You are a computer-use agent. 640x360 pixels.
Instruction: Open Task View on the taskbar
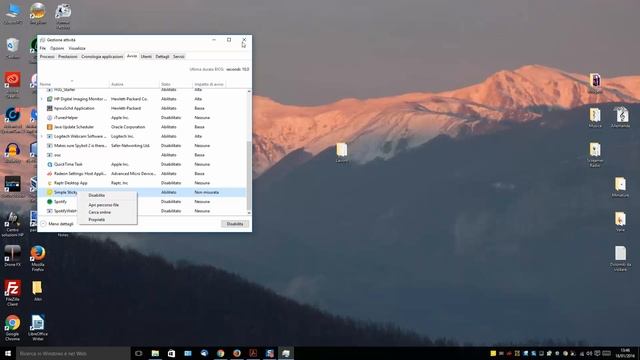click(x=139, y=353)
